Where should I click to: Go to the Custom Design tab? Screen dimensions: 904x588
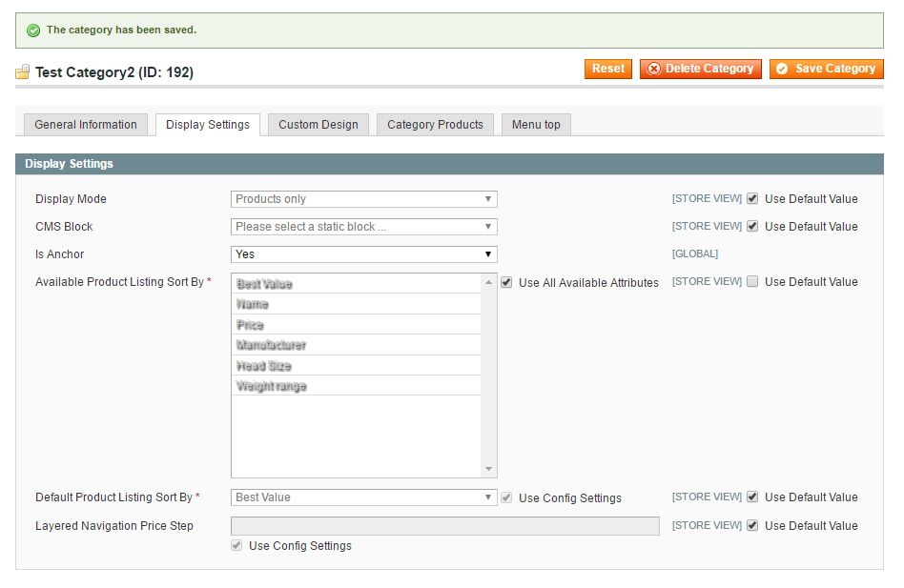pos(318,125)
